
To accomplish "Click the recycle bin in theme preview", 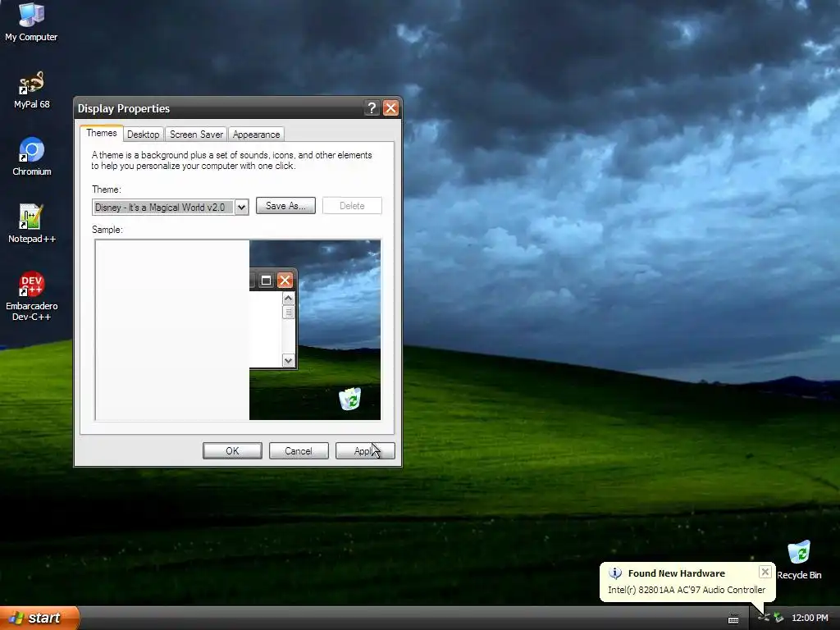I will coord(350,399).
